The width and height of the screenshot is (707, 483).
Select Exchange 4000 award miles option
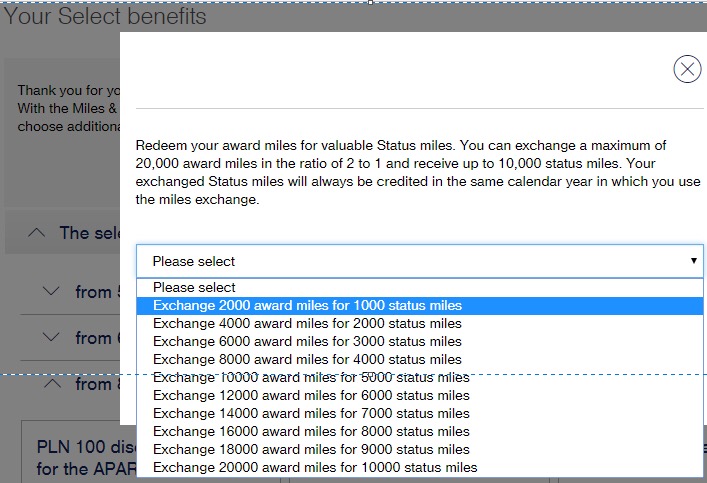(419, 324)
